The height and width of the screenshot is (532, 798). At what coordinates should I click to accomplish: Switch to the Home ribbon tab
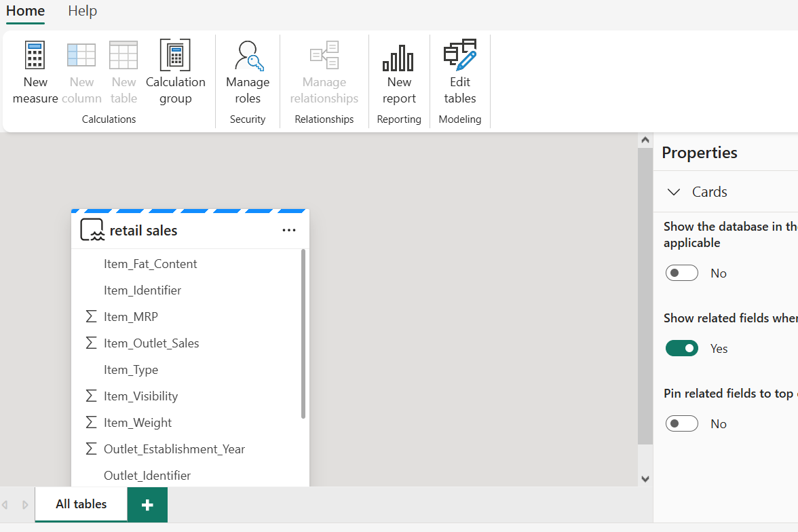point(26,12)
